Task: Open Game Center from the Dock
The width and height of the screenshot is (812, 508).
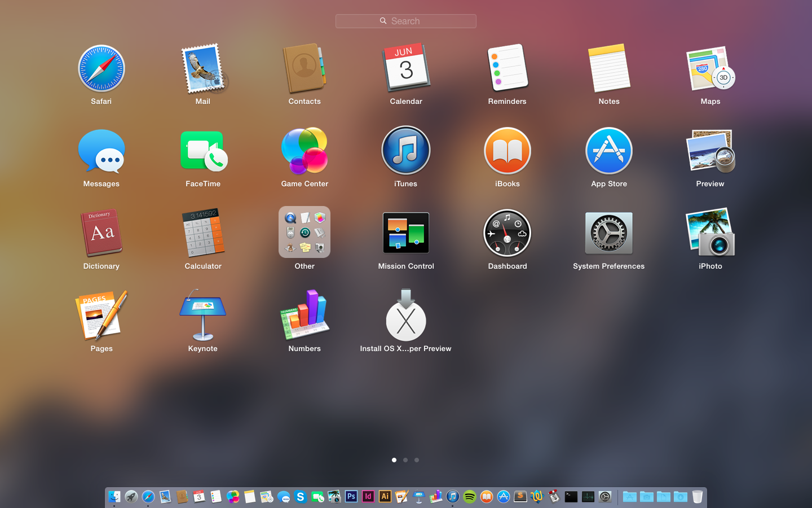Action: (233, 497)
